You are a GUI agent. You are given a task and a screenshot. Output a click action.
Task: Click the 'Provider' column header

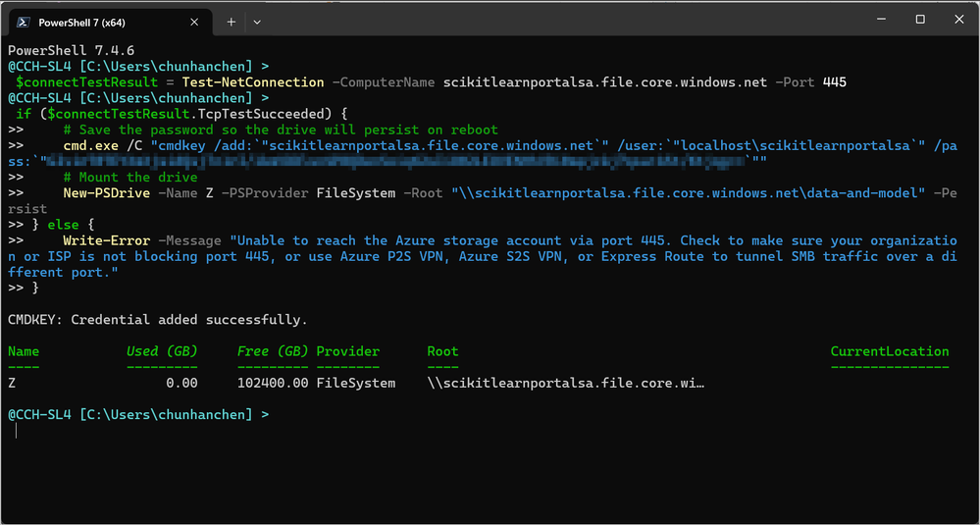point(348,351)
